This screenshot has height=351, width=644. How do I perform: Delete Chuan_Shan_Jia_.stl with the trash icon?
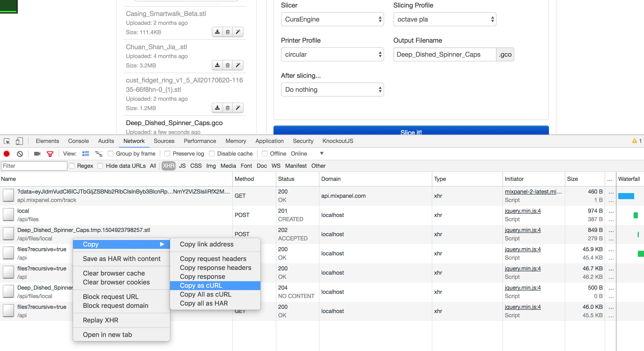[227, 65]
